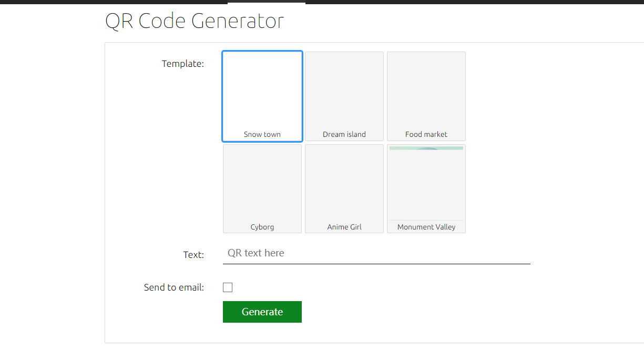Choose the Dream island template

pyautogui.click(x=344, y=96)
